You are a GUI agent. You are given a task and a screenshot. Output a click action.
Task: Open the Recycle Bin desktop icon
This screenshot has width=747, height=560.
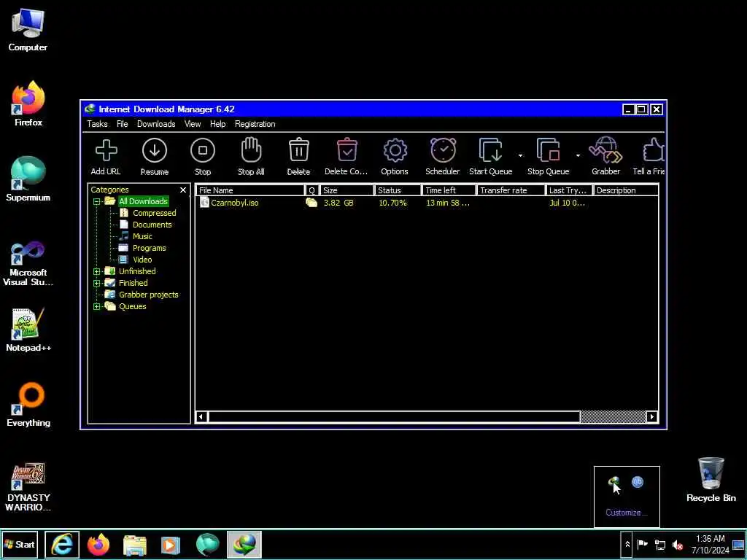coord(711,480)
